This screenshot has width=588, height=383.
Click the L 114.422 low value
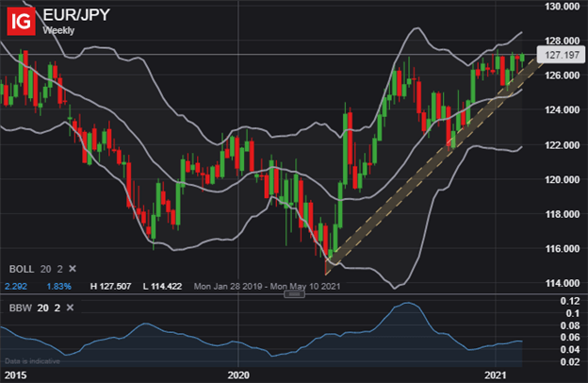(x=162, y=287)
